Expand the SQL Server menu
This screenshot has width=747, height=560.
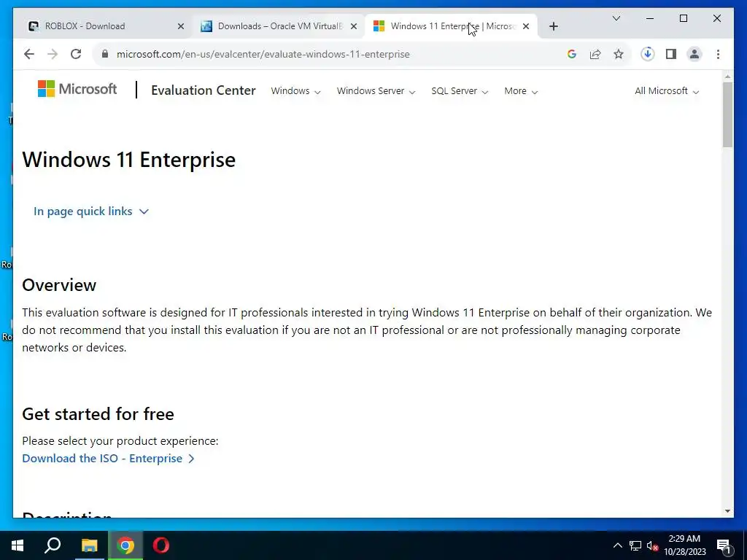pos(460,91)
